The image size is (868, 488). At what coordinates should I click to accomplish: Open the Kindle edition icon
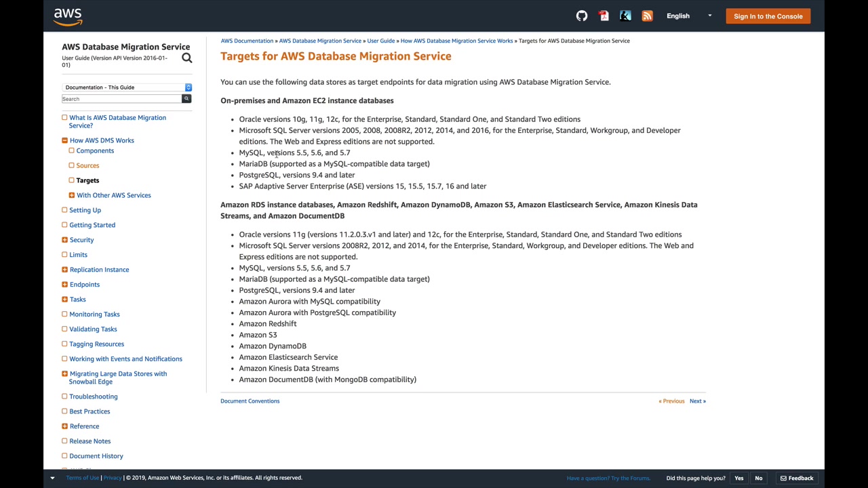(x=625, y=16)
